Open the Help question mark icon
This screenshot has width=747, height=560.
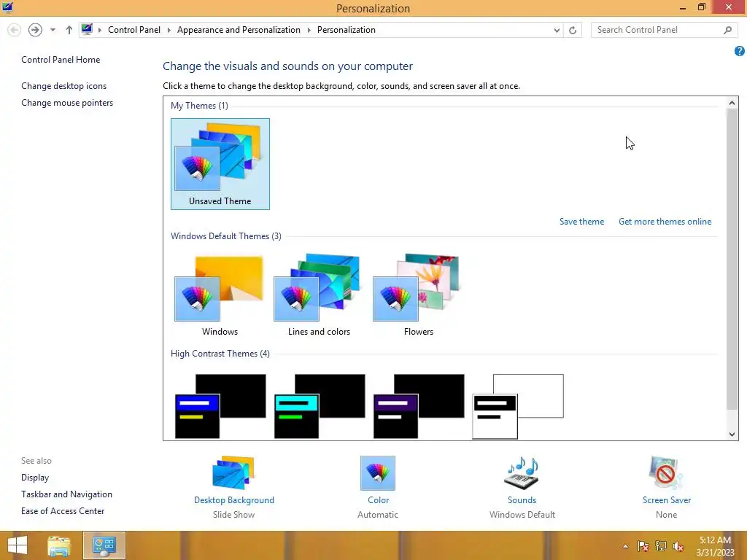[x=740, y=51]
